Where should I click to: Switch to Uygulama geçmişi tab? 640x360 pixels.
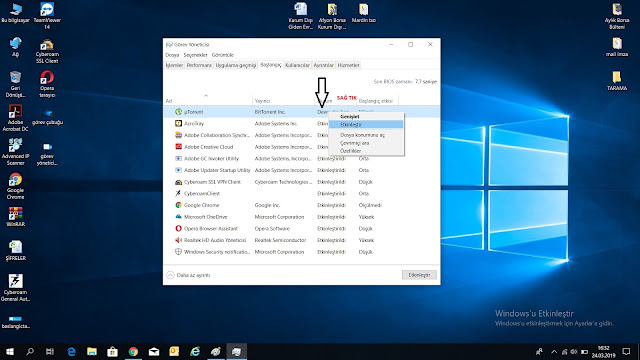[236, 65]
